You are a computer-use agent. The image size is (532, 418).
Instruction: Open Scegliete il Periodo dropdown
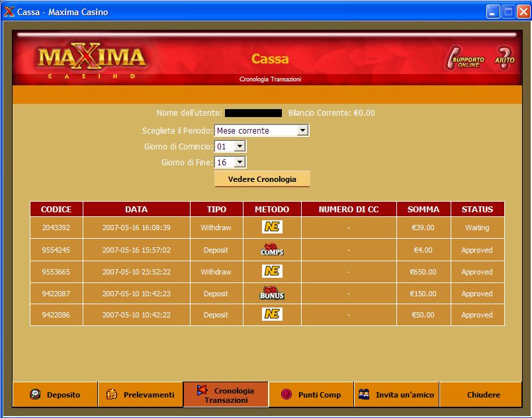261,130
